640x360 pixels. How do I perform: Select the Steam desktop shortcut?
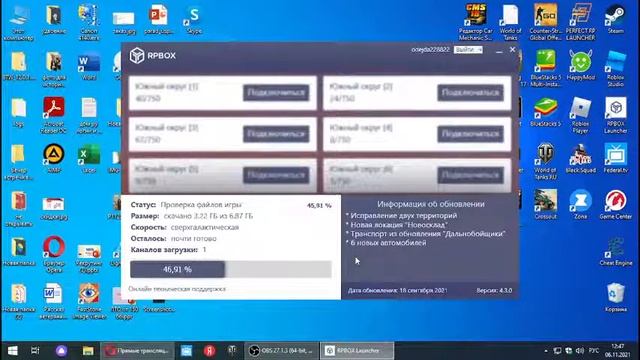coord(616,20)
